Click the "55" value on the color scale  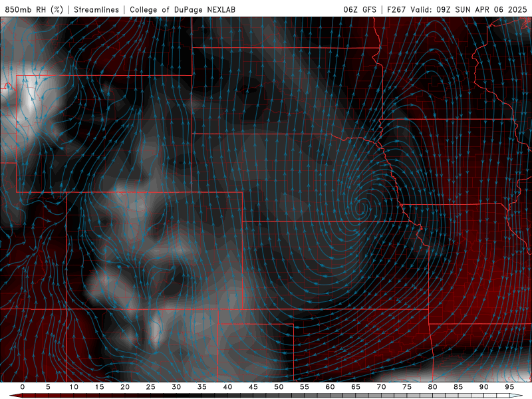point(305,387)
